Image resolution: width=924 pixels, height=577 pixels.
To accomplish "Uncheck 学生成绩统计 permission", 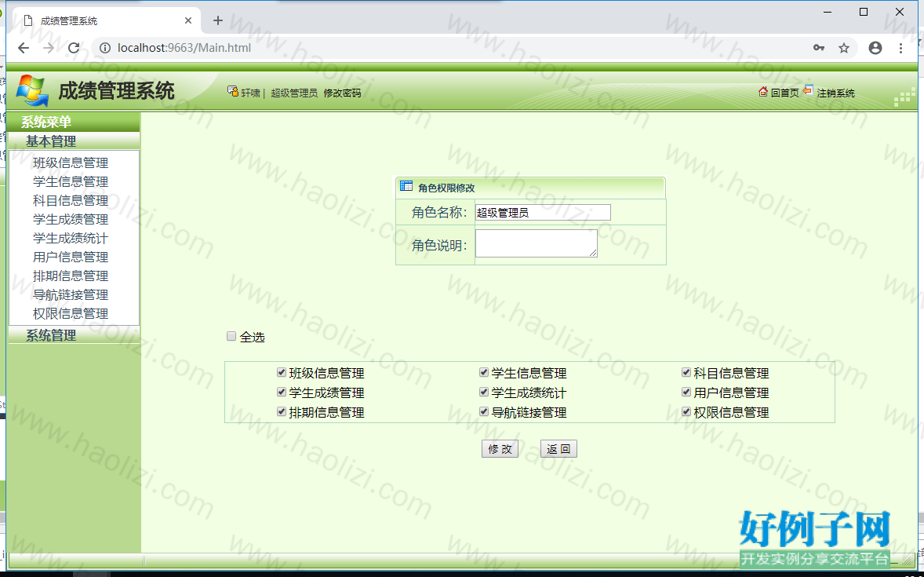I will [x=484, y=392].
